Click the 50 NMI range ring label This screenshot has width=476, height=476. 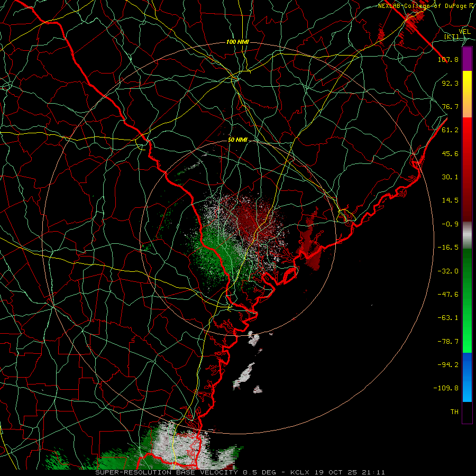pos(237,140)
